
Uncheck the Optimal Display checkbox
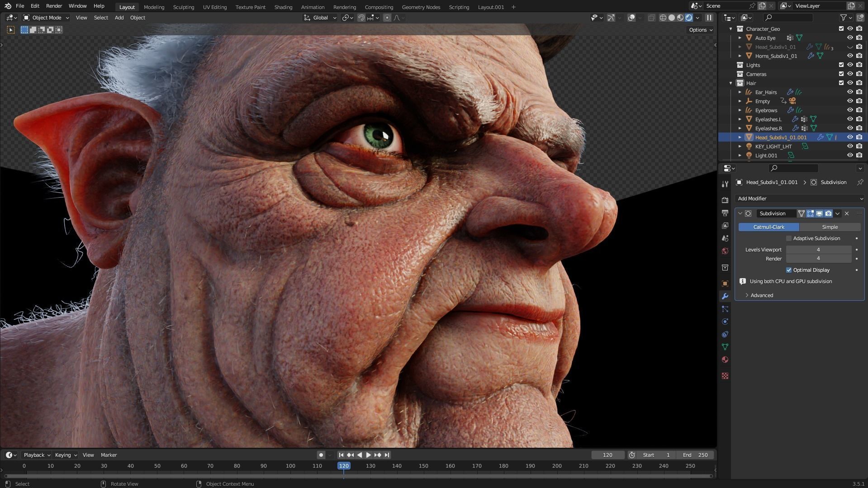click(x=789, y=270)
